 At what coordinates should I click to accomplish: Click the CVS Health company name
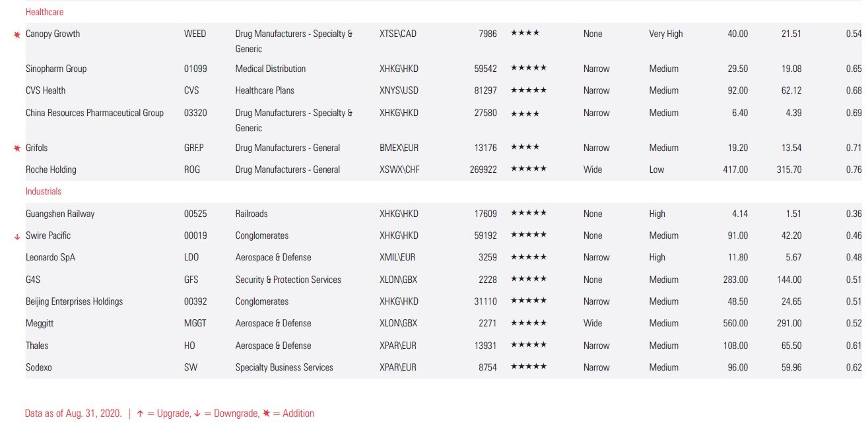tap(46, 90)
